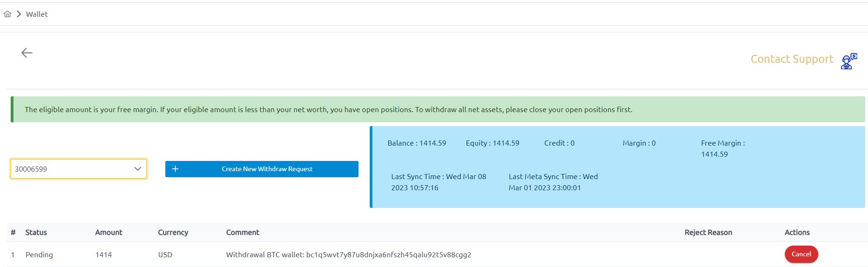This screenshot has height=267, width=868.
Task: Click the Status column header
Action: [x=36, y=232]
